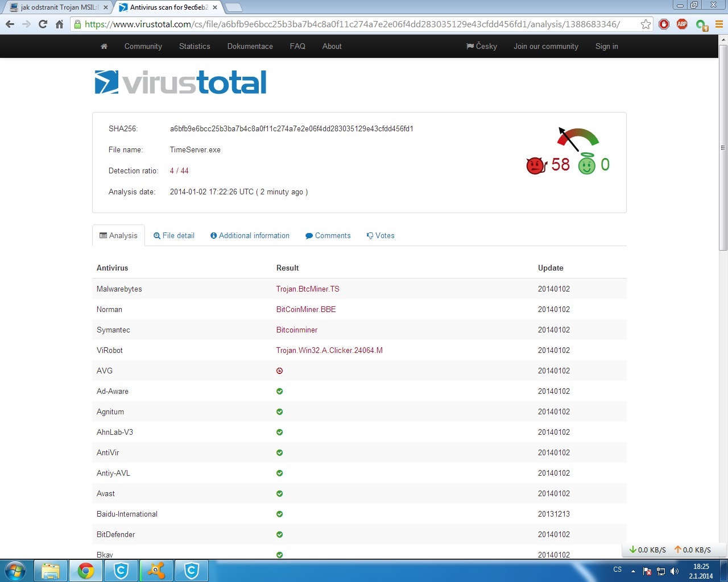This screenshot has height=582, width=728.
Task: Click the action center flag tray icon
Action: coord(647,571)
